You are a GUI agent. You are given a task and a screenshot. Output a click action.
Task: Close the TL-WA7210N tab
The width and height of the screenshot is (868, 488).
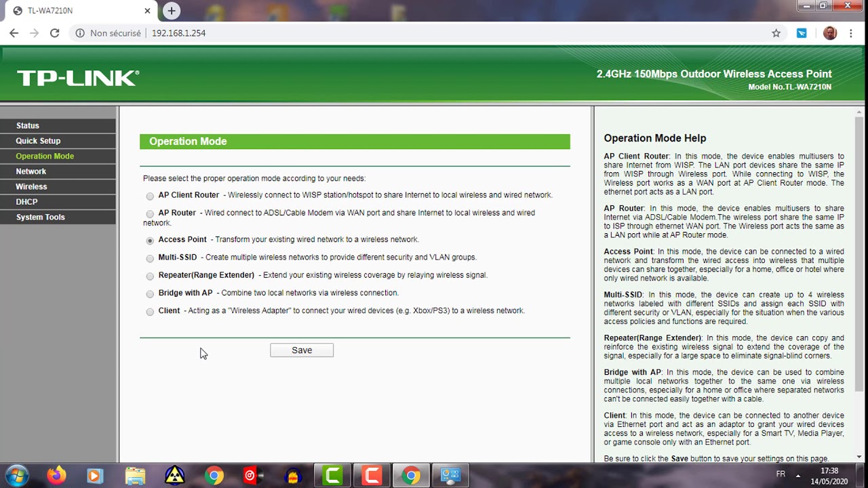148,11
